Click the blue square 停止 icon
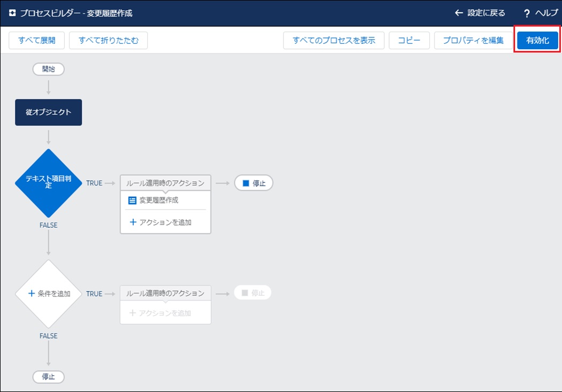The width and height of the screenshot is (562, 392). click(246, 183)
